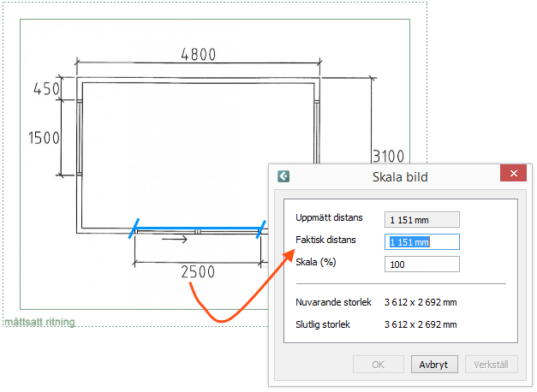Click the Skala bild title text

tap(400, 177)
